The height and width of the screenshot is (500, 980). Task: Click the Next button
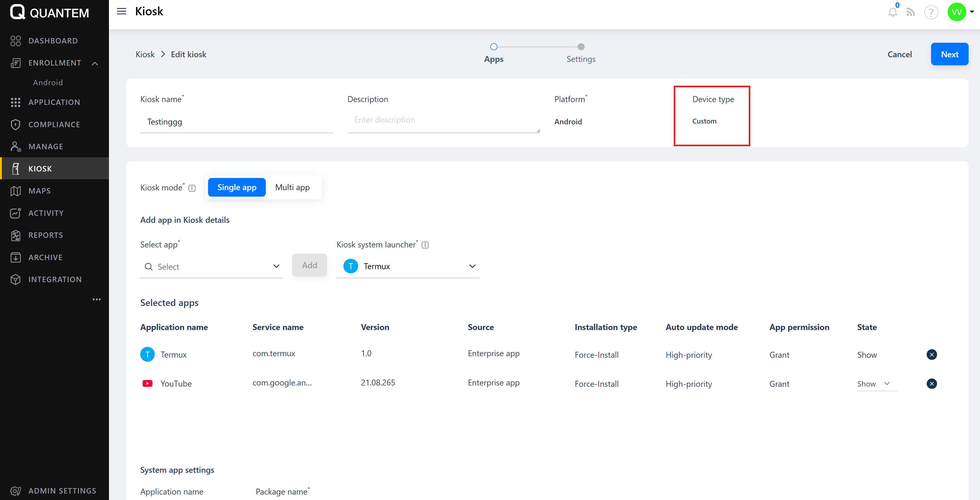(949, 54)
